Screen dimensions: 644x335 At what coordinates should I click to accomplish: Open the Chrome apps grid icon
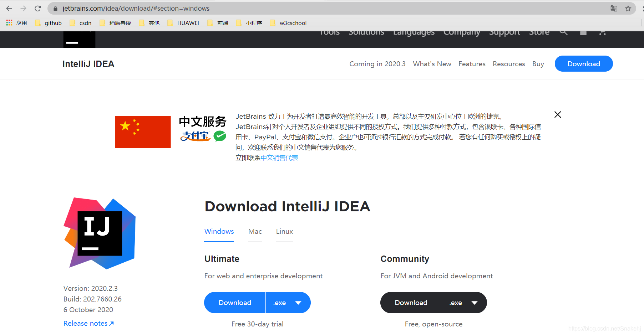click(9, 23)
